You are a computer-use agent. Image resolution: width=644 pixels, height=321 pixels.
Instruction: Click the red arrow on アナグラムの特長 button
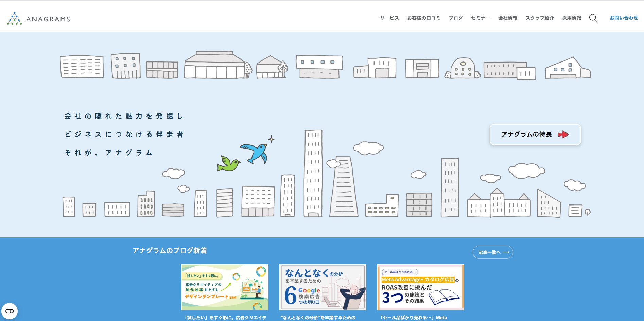[x=563, y=135]
